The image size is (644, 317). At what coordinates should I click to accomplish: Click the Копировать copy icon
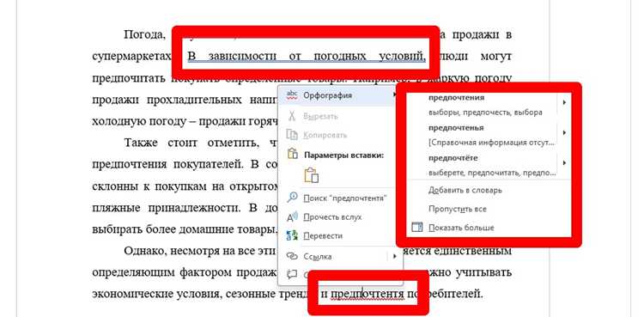click(x=292, y=135)
